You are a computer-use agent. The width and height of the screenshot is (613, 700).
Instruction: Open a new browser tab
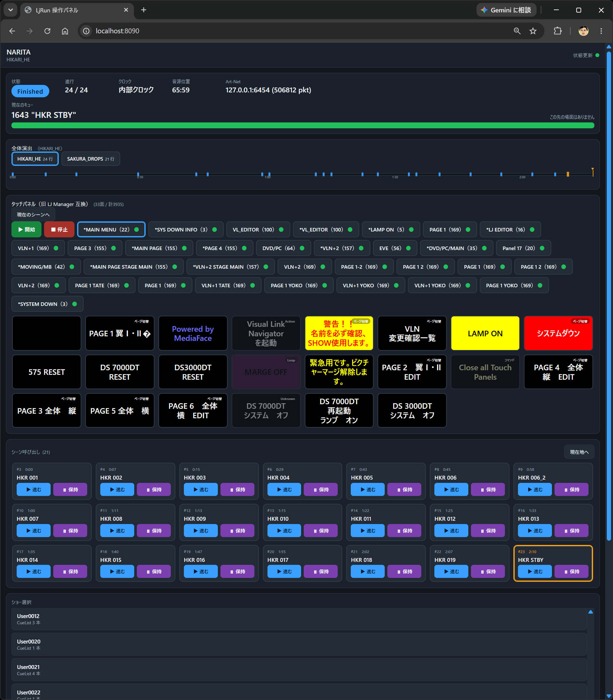click(144, 10)
